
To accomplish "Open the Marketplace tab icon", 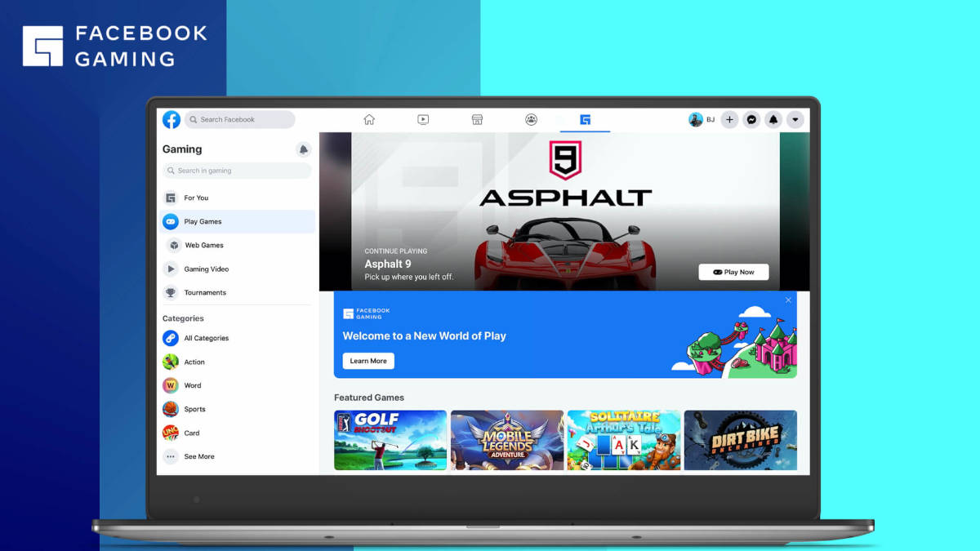I will [478, 119].
